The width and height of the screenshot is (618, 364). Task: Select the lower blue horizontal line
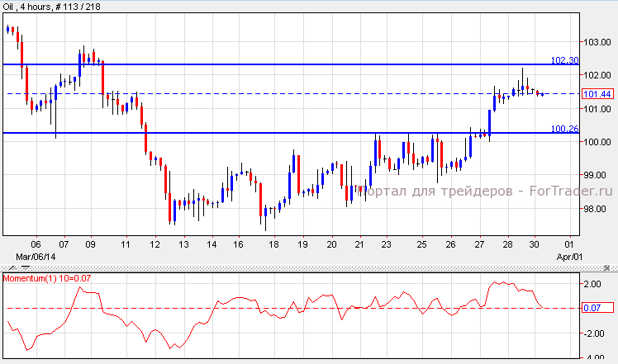click(x=248, y=133)
